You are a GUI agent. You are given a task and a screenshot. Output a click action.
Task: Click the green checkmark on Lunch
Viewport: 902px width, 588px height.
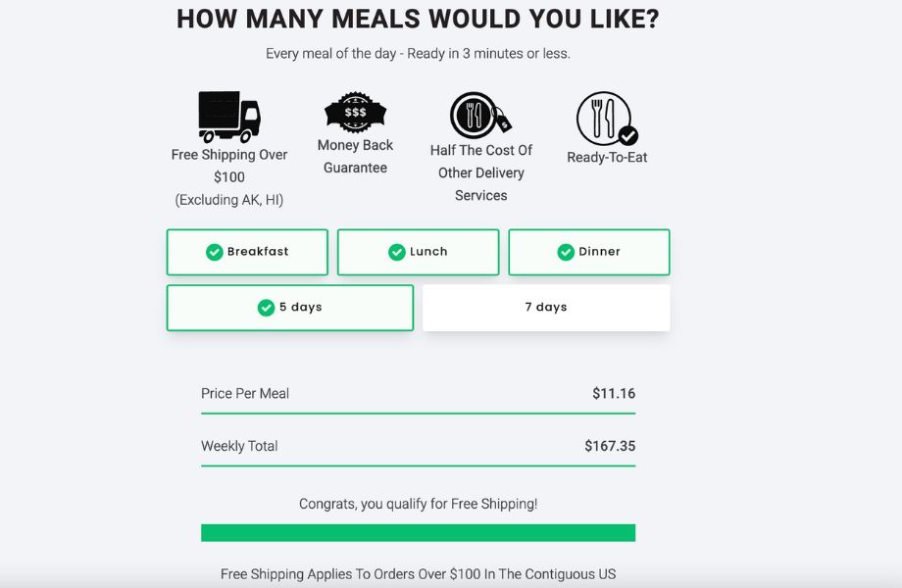click(397, 252)
